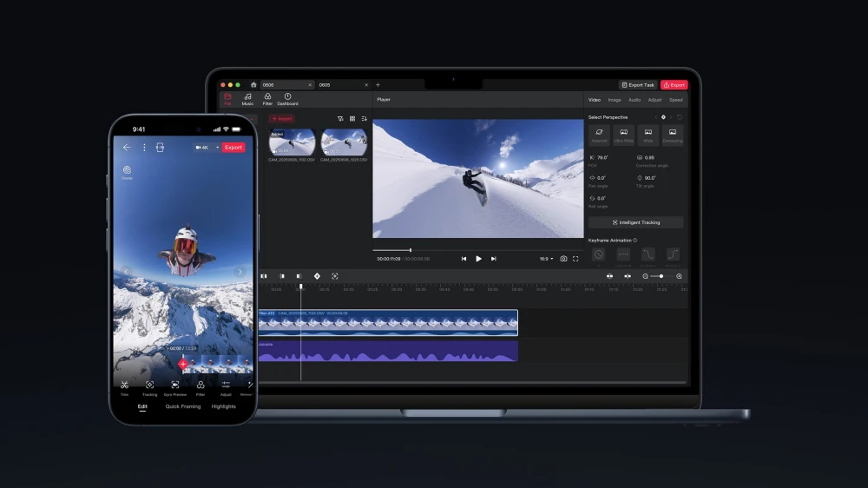Viewport: 868px width, 488px height.
Task: Tap the Adjust tool on the phone
Action: point(226,388)
